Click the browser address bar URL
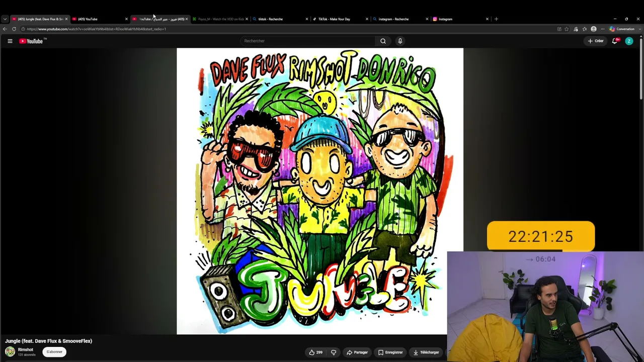Viewport: 644px width, 362px height. (97, 29)
